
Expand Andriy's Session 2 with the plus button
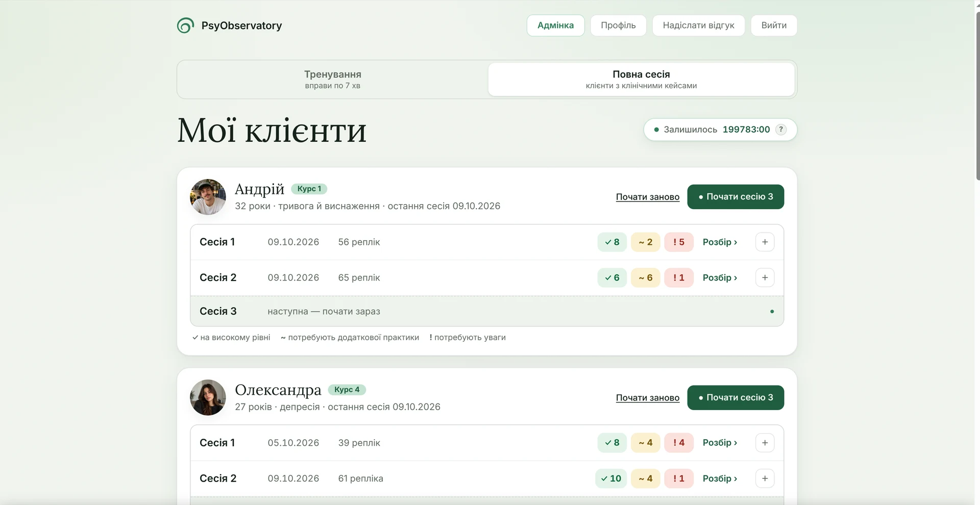click(765, 278)
